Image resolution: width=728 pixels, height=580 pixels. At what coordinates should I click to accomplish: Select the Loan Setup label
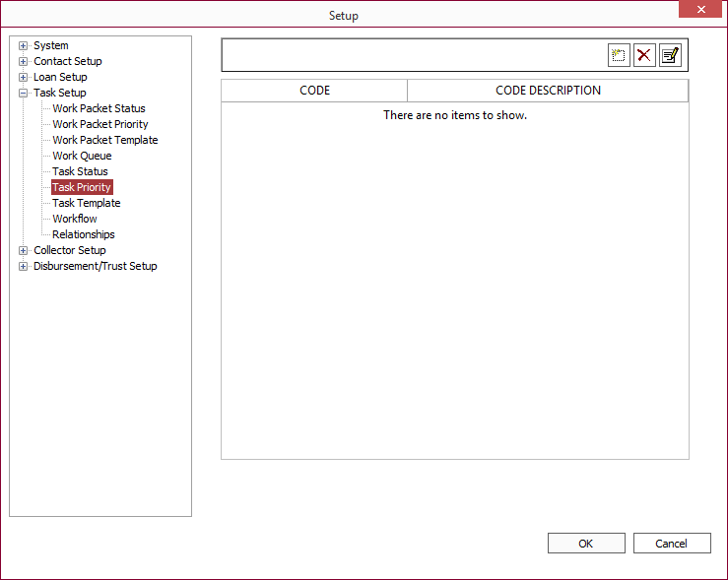(60, 77)
